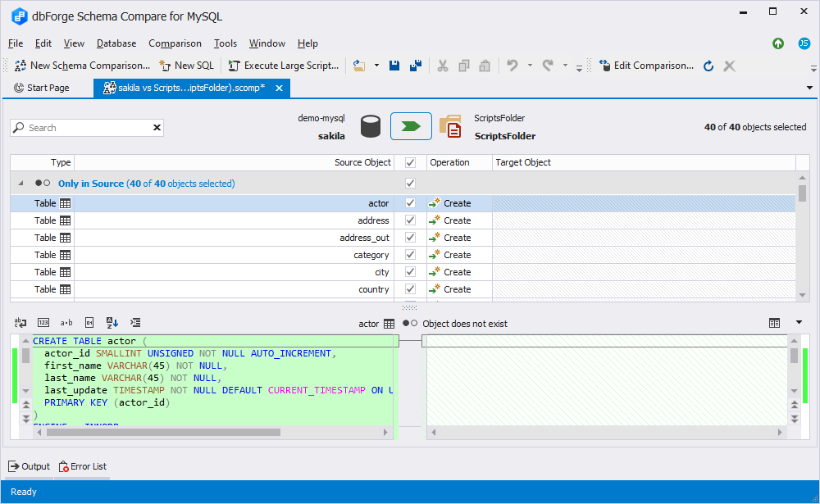The image size is (820, 504).
Task: Click the sort A-Z diff icon
Action: coord(112,323)
